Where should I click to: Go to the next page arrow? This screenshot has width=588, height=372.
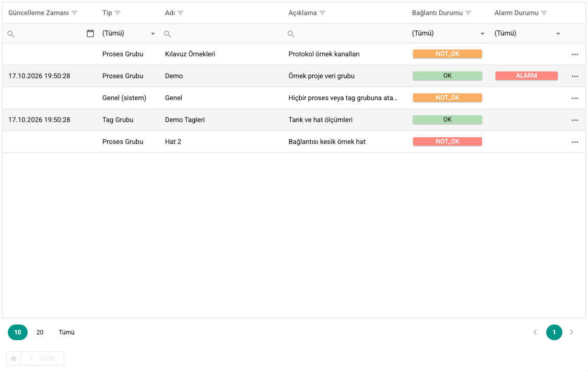coord(571,332)
